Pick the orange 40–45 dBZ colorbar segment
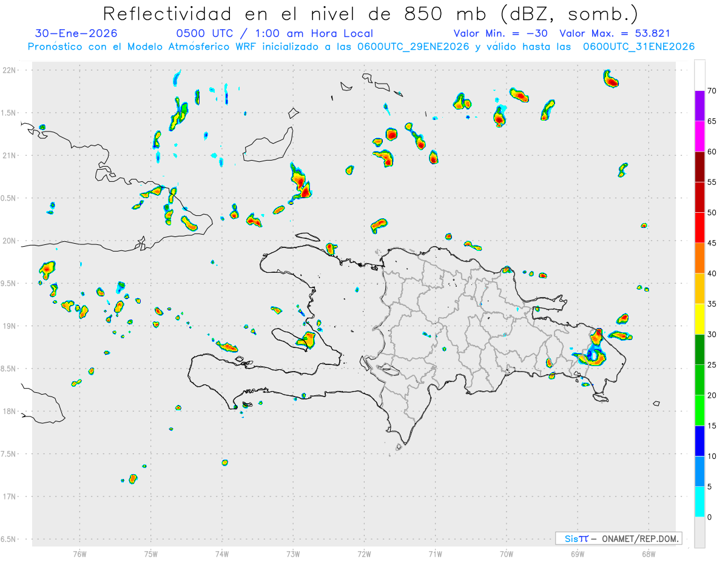728x562 pixels. [699, 258]
